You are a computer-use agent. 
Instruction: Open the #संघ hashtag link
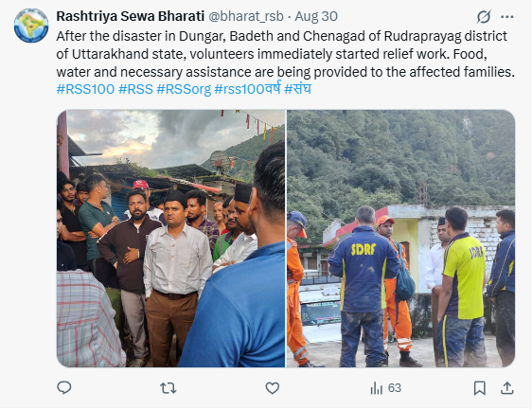point(297,89)
